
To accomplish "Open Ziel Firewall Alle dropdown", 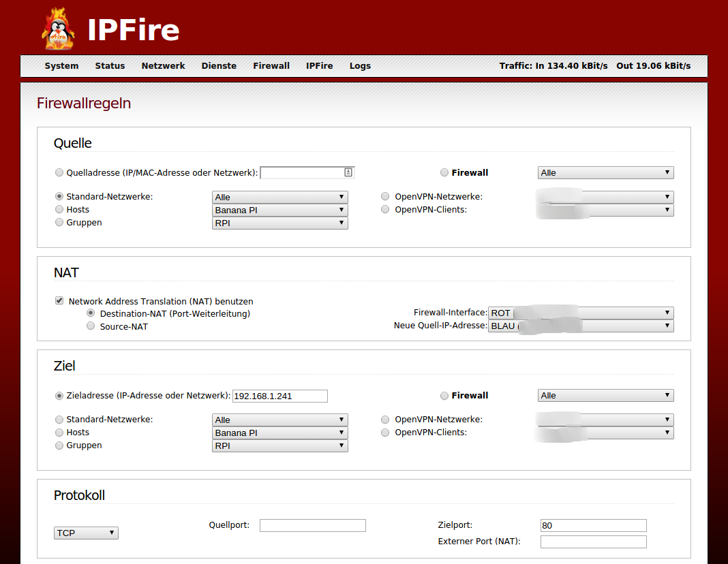I will 605,396.
